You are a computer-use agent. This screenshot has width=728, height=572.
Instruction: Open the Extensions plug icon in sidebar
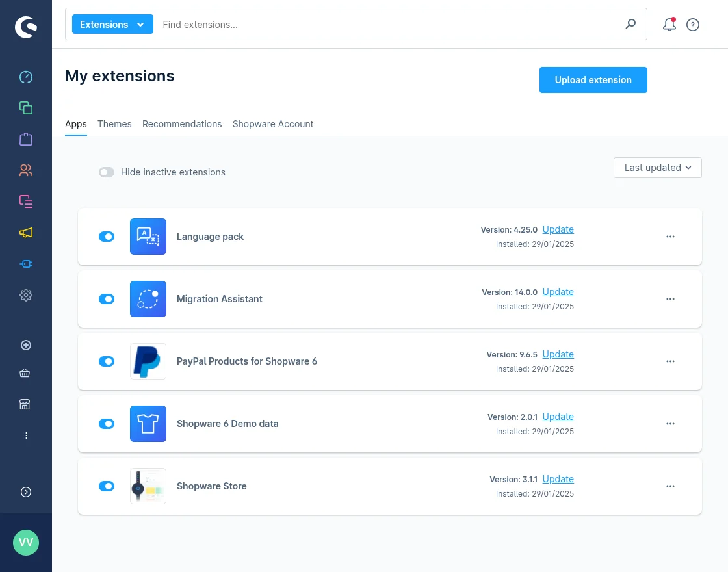pos(26,264)
